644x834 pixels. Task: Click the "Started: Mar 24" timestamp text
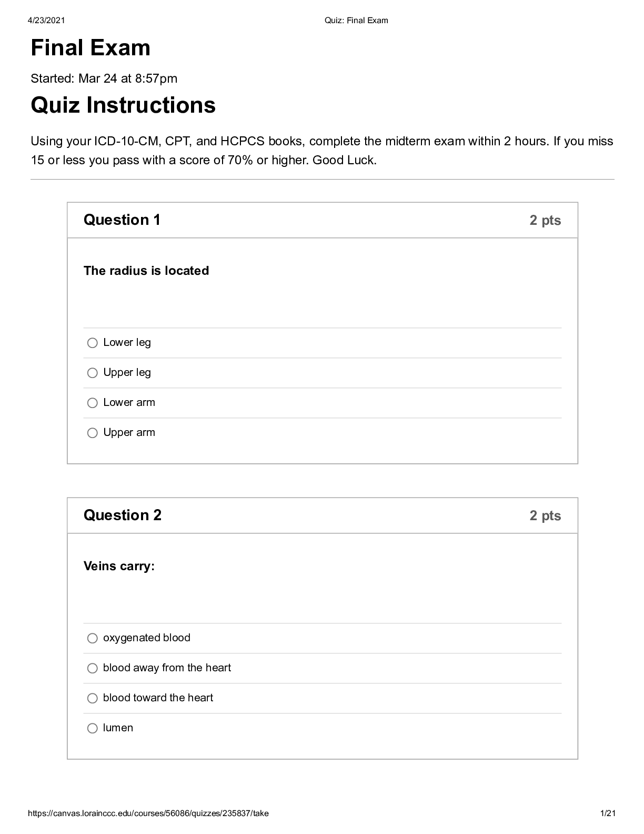[x=104, y=79]
